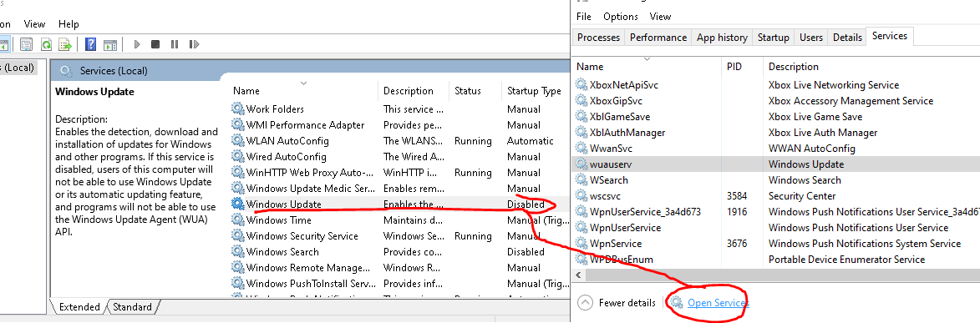The width and height of the screenshot is (980, 323).
Task: Click the Stop Service square icon
Action: click(x=155, y=44)
